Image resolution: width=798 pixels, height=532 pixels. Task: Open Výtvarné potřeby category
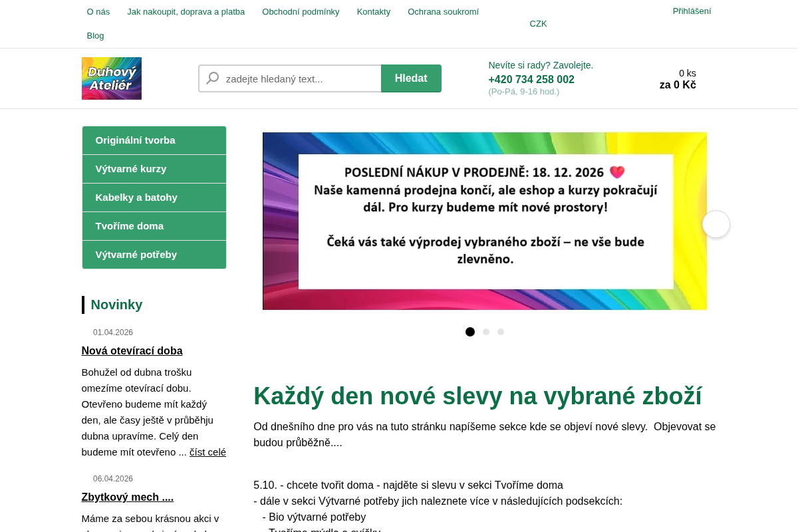154,255
